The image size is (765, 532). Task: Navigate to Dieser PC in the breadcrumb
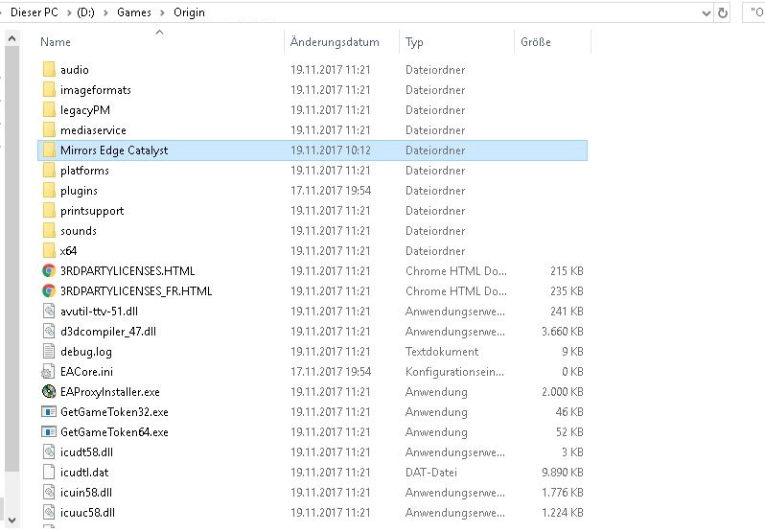click(35, 12)
